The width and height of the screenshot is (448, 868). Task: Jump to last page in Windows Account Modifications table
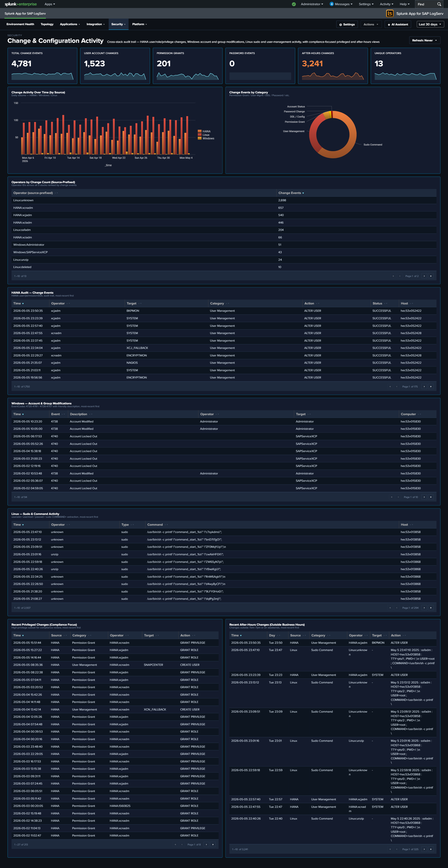(430, 497)
